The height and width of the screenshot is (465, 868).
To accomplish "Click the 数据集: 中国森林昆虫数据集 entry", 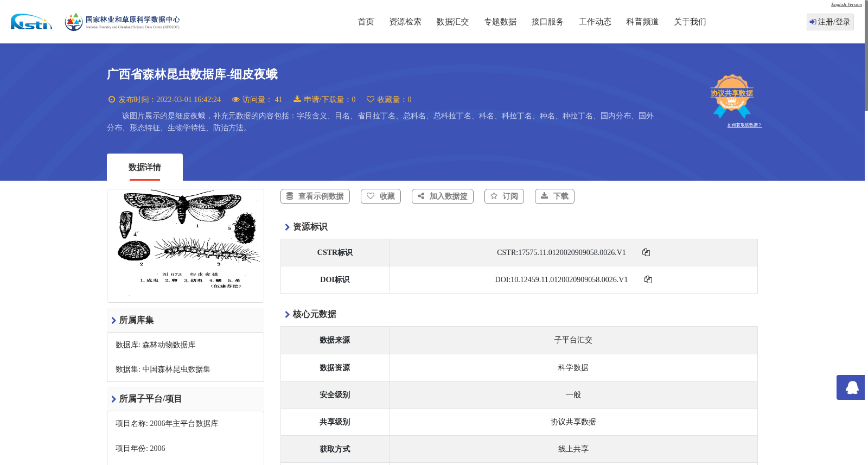I will [x=163, y=370].
